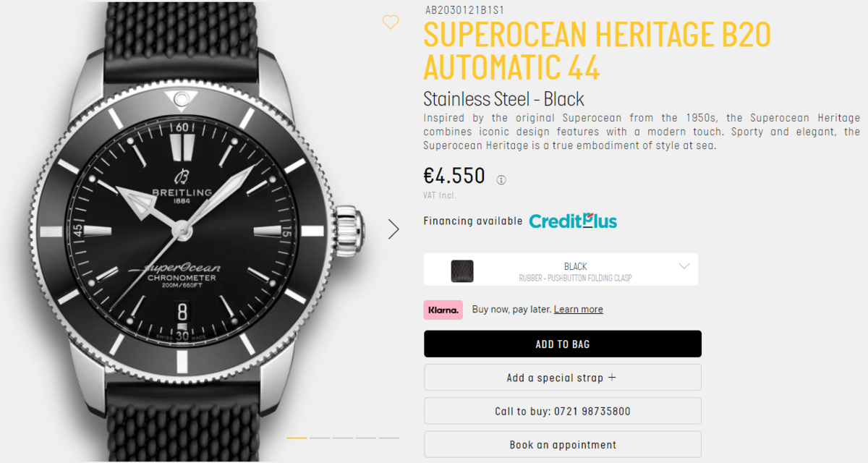Click the price info icon beside €4.550
Viewport: 868px width, 463px height.
pyautogui.click(x=501, y=179)
